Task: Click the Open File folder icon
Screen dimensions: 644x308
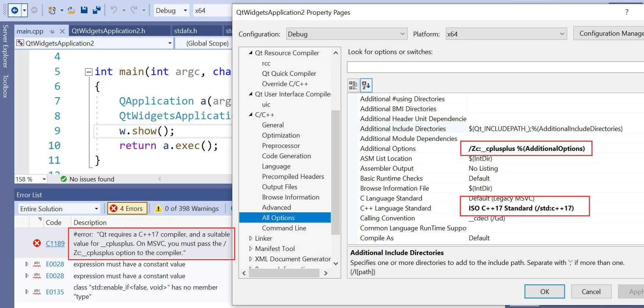Action: (x=71, y=10)
